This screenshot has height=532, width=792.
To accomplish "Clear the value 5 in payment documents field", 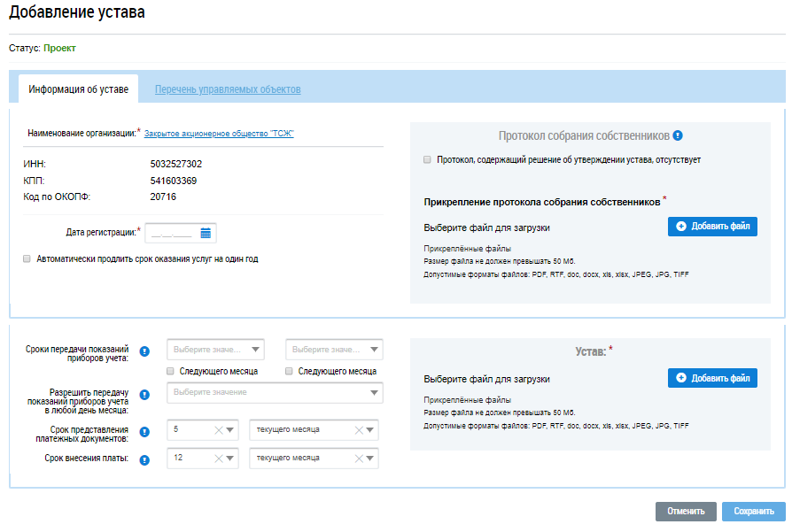I will point(218,430).
